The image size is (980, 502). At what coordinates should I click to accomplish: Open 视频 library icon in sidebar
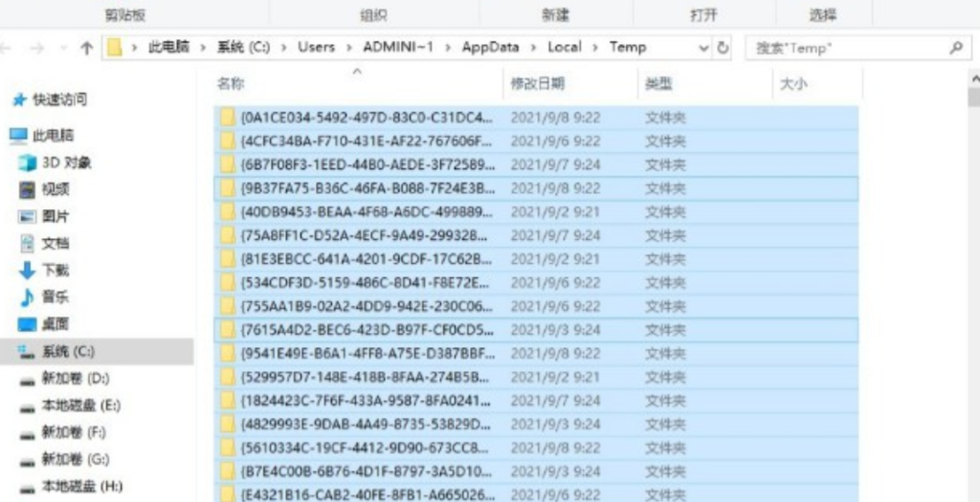pyautogui.click(x=28, y=189)
